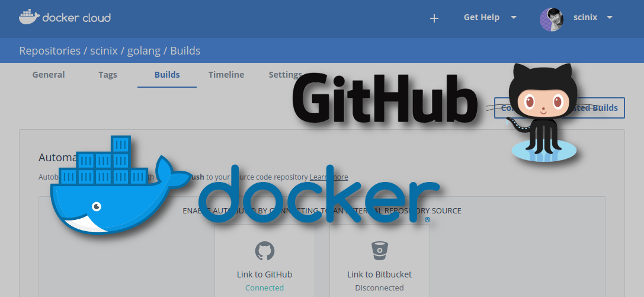The width and height of the screenshot is (644, 297).
Task: Switch to the Tags tab
Action: point(108,75)
